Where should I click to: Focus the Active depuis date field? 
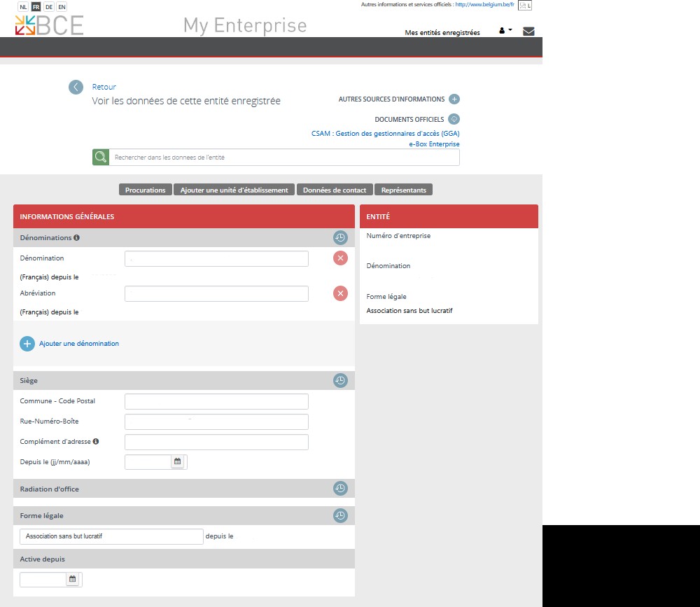(43, 579)
